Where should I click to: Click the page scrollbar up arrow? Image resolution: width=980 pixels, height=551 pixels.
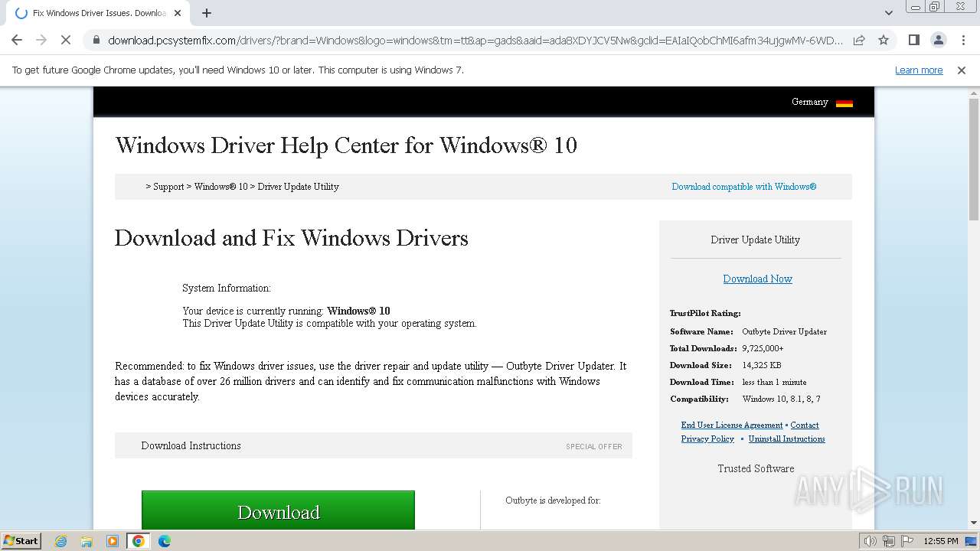[974, 93]
